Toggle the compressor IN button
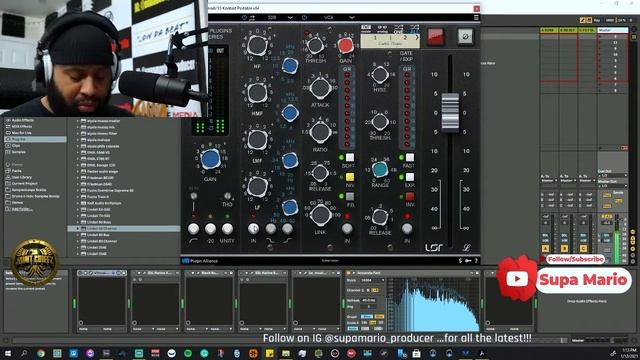Screen dimensions: 640x360 point(347,229)
